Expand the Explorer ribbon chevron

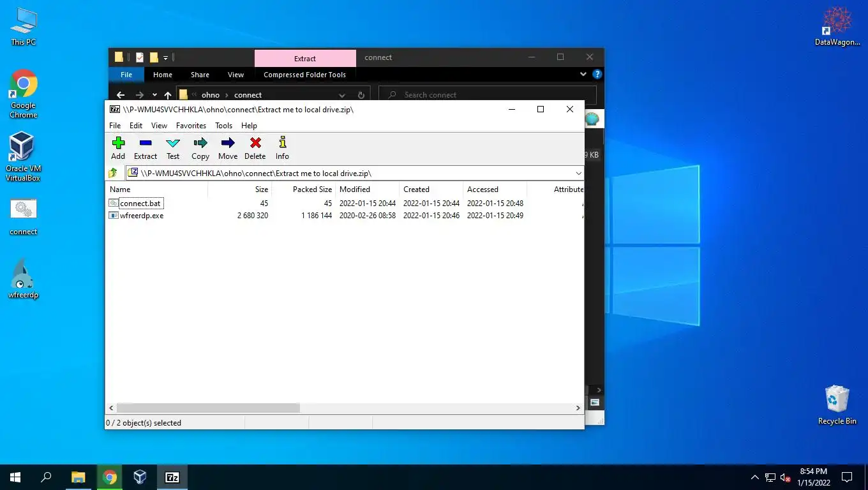coord(583,75)
